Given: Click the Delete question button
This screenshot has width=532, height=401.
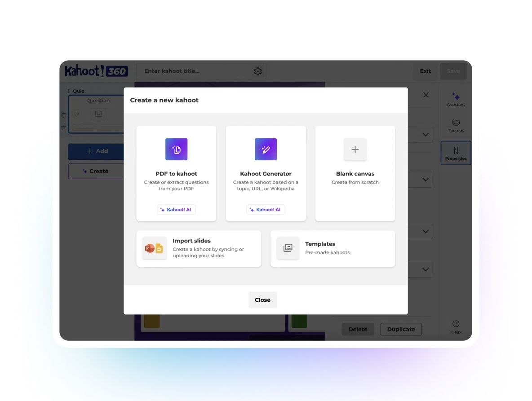Looking at the screenshot, I should coord(358,329).
